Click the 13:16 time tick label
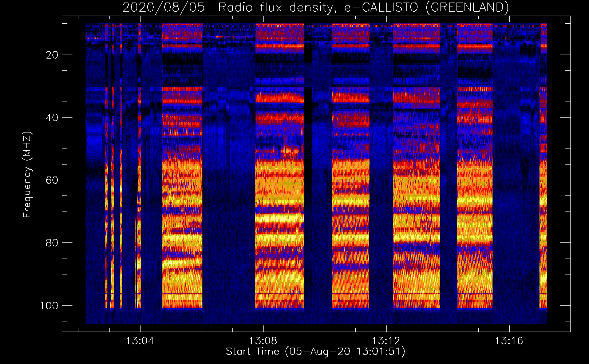 [509, 341]
